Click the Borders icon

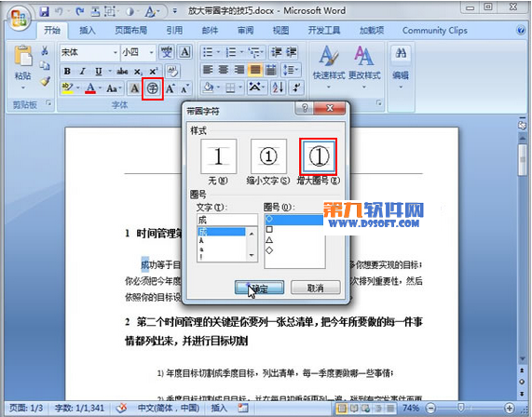point(230,88)
